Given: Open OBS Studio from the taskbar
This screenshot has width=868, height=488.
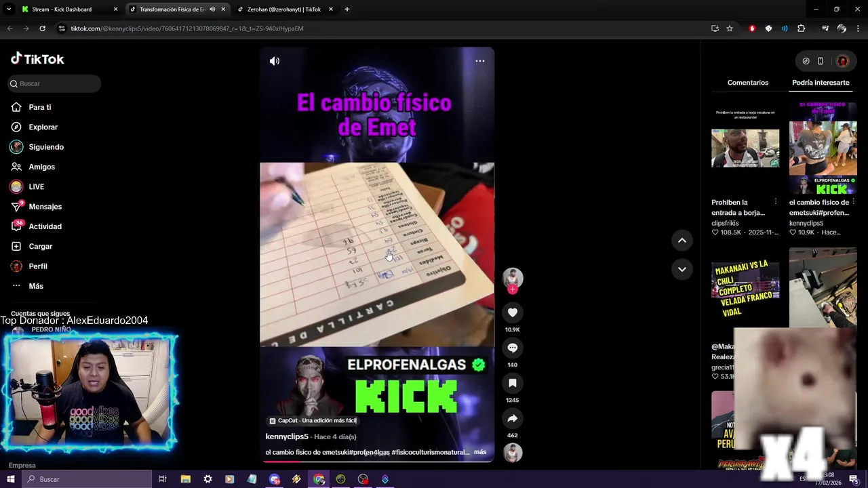Looking at the screenshot, I should (x=363, y=479).
